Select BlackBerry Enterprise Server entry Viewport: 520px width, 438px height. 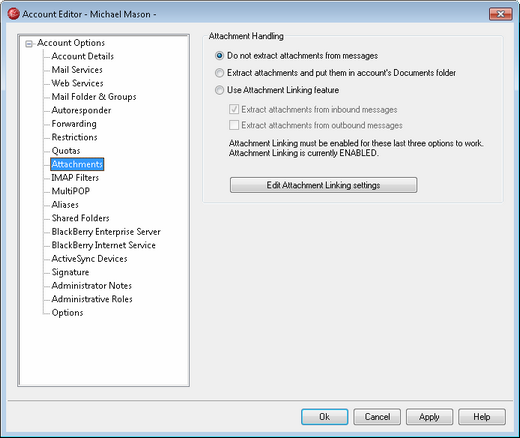[x=106, y=232]
